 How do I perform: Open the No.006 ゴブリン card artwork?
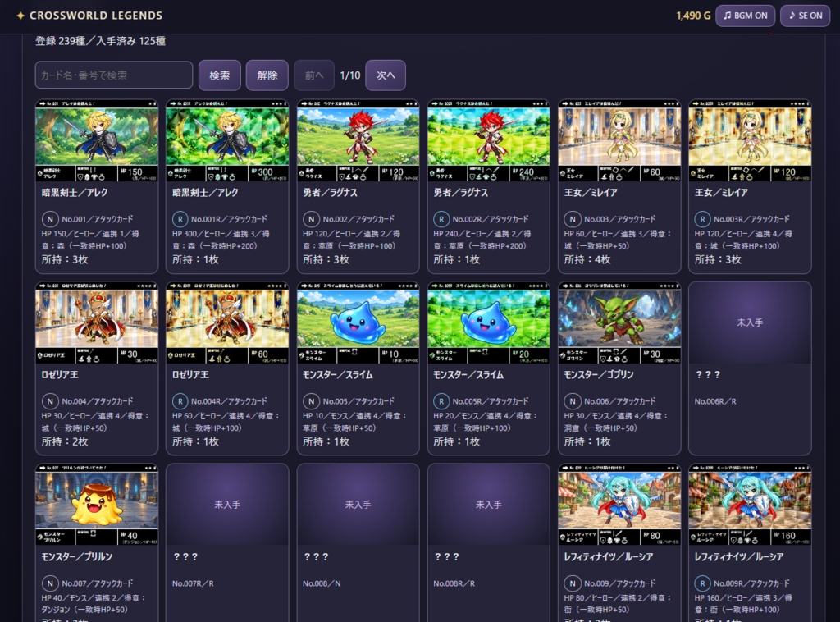[x=619, y=323]
